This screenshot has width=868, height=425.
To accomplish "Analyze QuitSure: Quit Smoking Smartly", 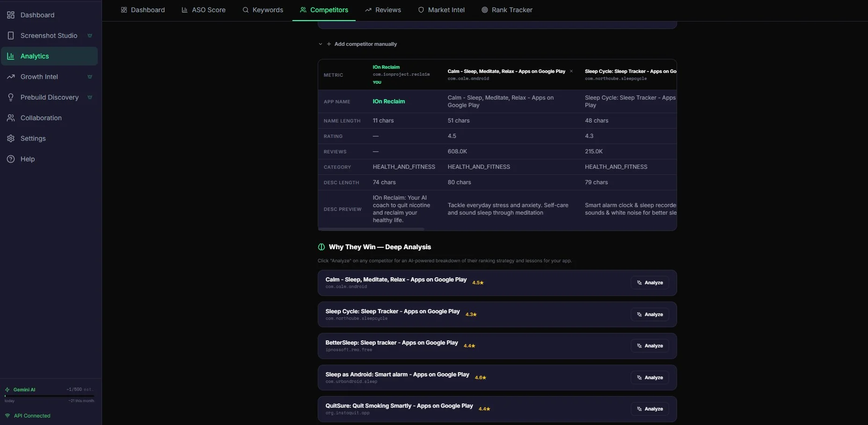I will 649,409.
